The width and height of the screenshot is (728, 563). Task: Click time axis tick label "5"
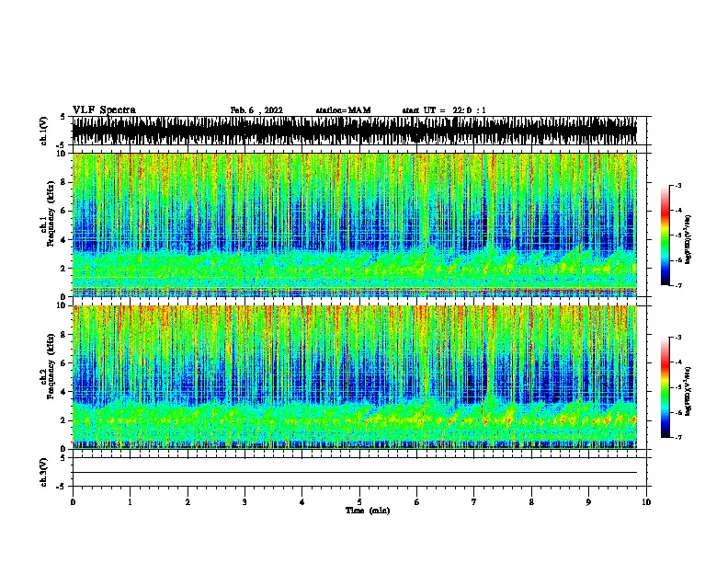[x=359, y=502]
